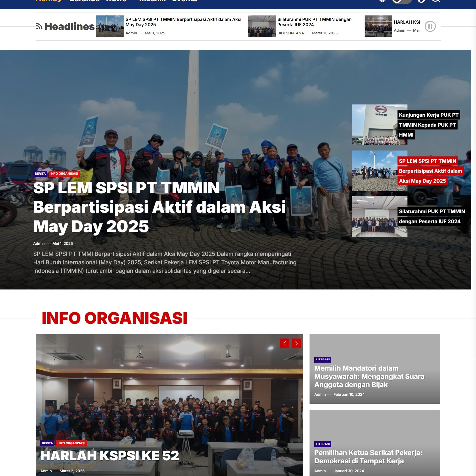
Task: Open 'Memilih Mandatori dalam Musyawarah' article
Action: point(369,376)
